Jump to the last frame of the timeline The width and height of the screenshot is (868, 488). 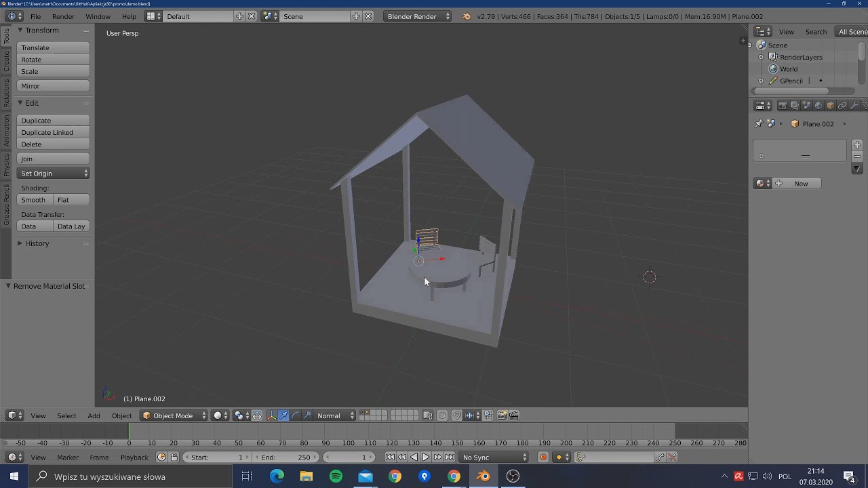(x=450, y=457)
